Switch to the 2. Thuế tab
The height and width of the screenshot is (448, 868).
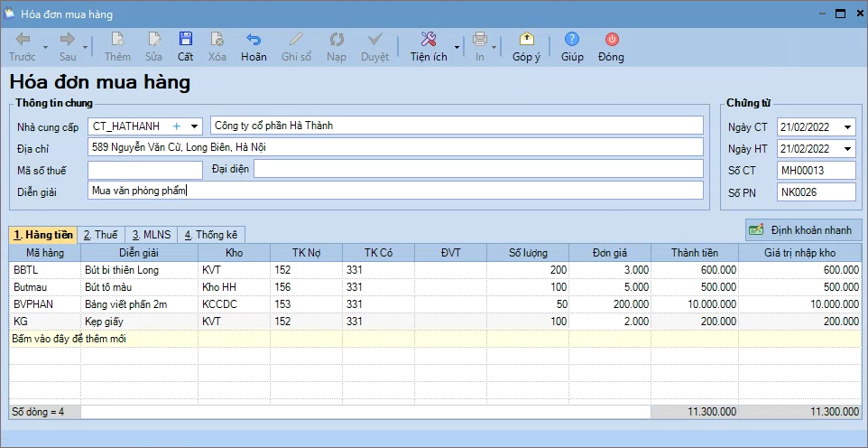[x=101, y=235]
